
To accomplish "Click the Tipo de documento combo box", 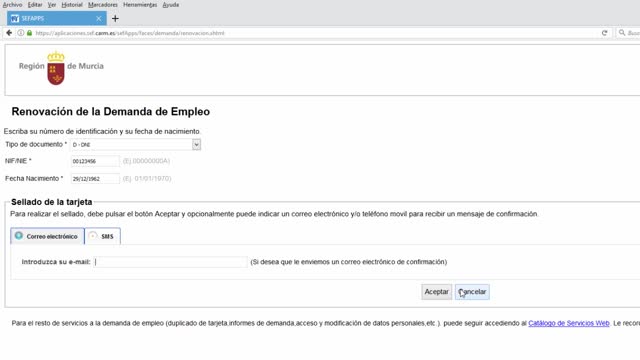I will click(136, 144).
